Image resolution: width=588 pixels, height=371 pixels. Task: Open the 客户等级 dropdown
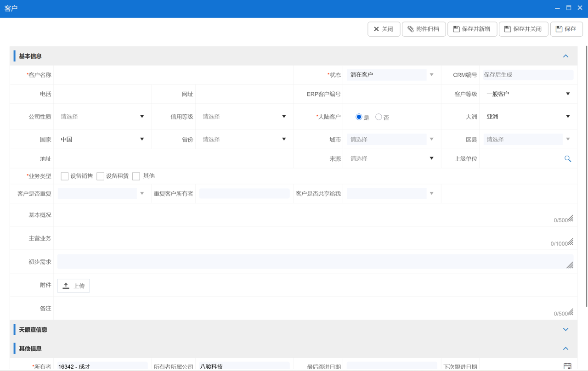tap(527, 94)
